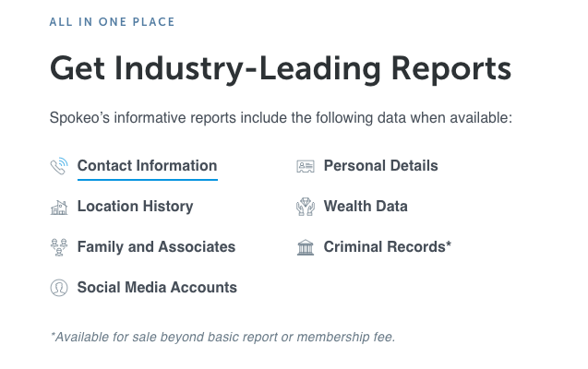The width and height of the screenshot is (588, 369).
Task: Click the Spokeo's informative reports description text
Action: tap(280, 118)
